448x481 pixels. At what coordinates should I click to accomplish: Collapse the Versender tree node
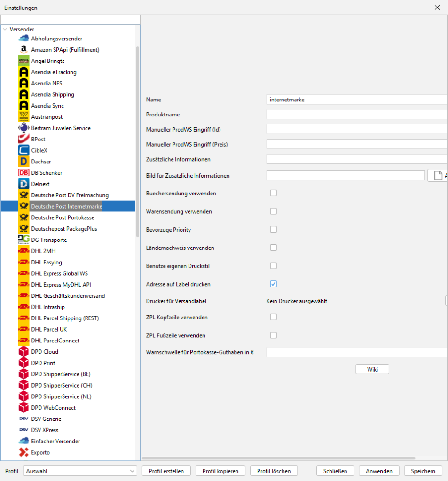pos(5,29)
